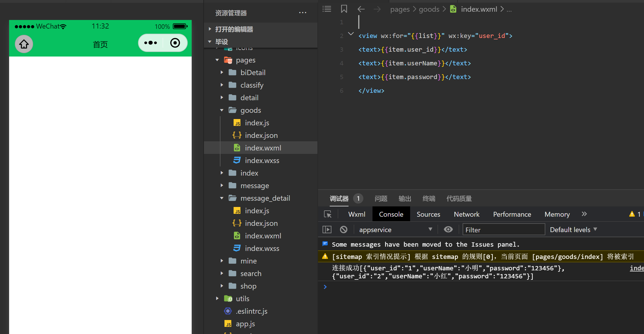Click the console Filter input field

503,230
